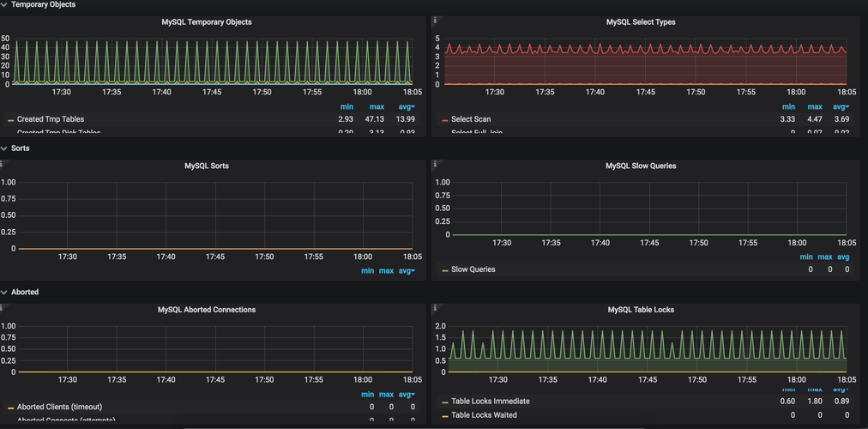Collapse the Sorts row chevron

click(4, 149)
